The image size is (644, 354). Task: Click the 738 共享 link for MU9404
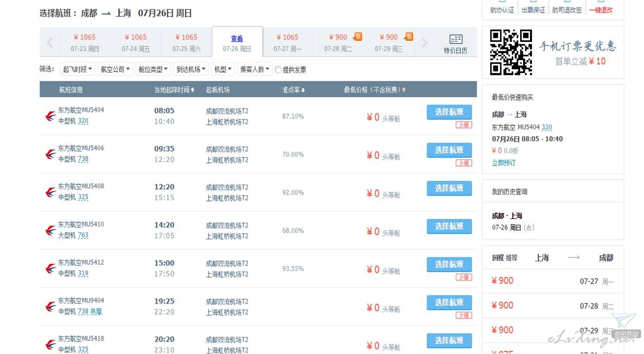coord(90,312)
